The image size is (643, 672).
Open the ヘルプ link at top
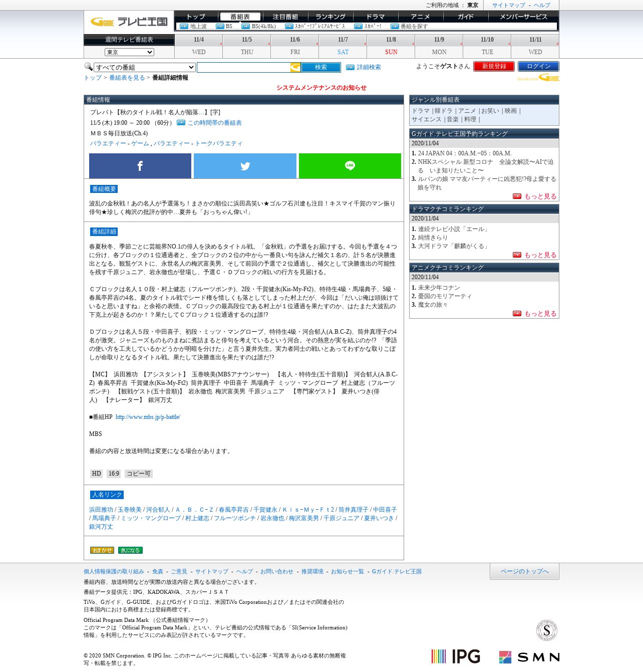click(542, 5)
